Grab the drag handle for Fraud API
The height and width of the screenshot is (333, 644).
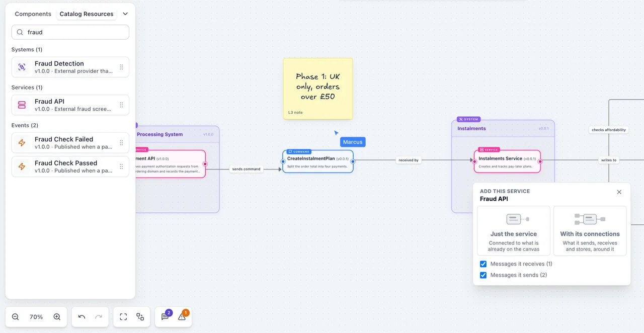coord(121,105)
